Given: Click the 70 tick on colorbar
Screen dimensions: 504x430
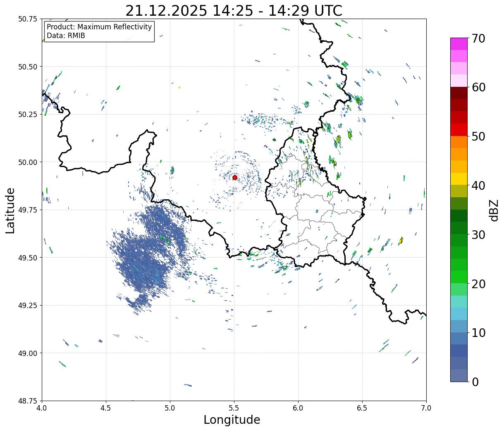Looking at the screenshot, I should (x=478, y=38).
